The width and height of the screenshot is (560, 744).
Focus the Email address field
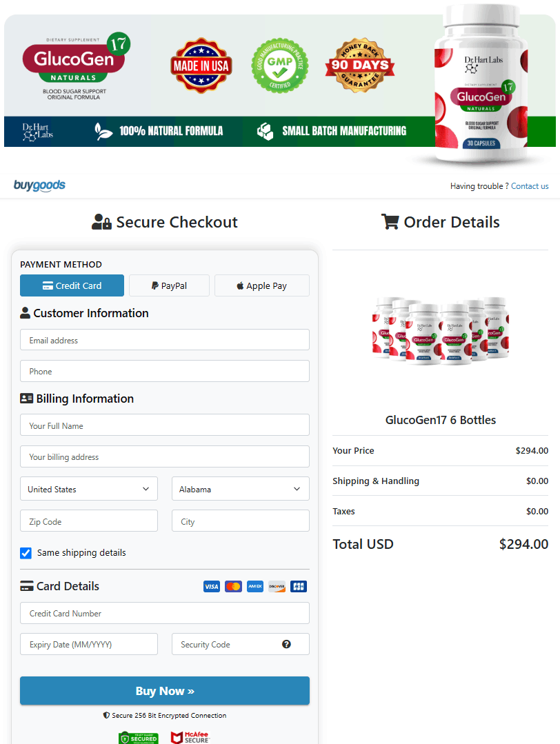coord(165,340)
